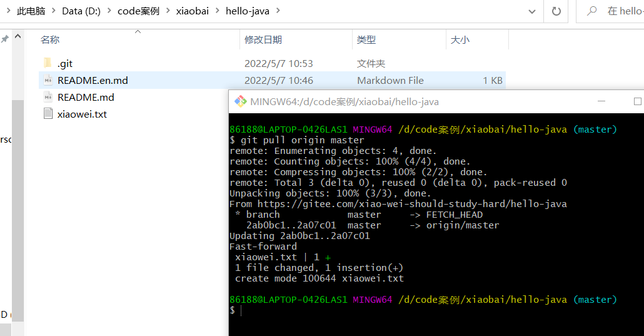This screenshot has height=336, width=644.
Task: Click the 'Fast-forward' line in terminal
Action: click(x=263, y=247)
